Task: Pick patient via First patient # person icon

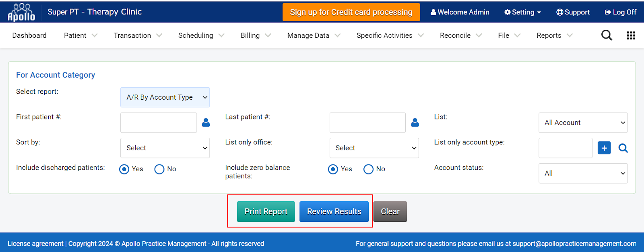Action: click(x=206, y=123)
